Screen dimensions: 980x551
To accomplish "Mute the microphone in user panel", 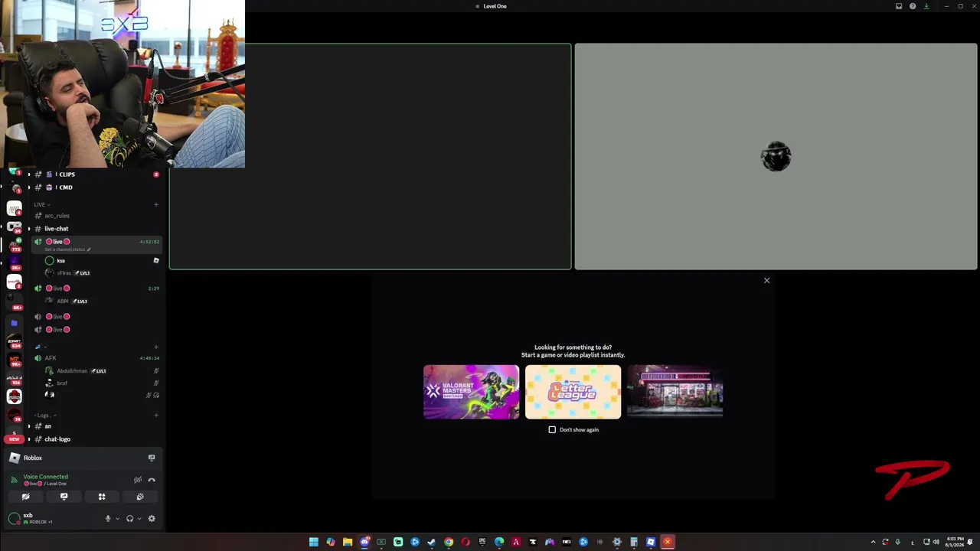I will 107,518.
